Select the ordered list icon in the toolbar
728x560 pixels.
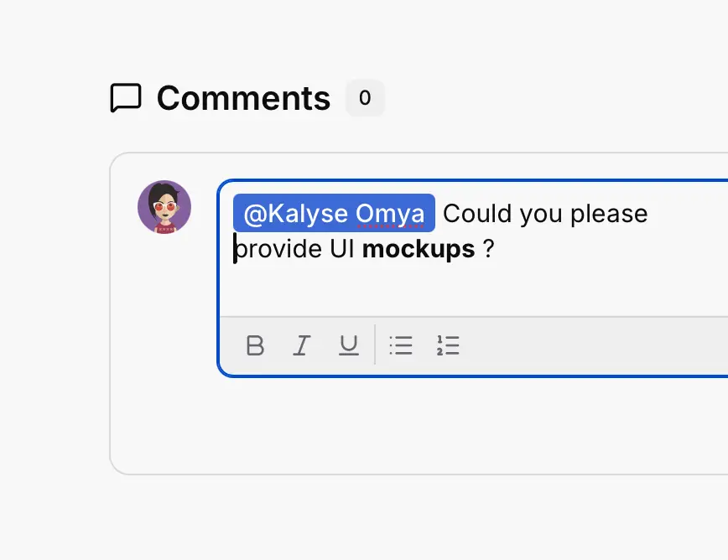pyautogui.click(x=449, y=345)
